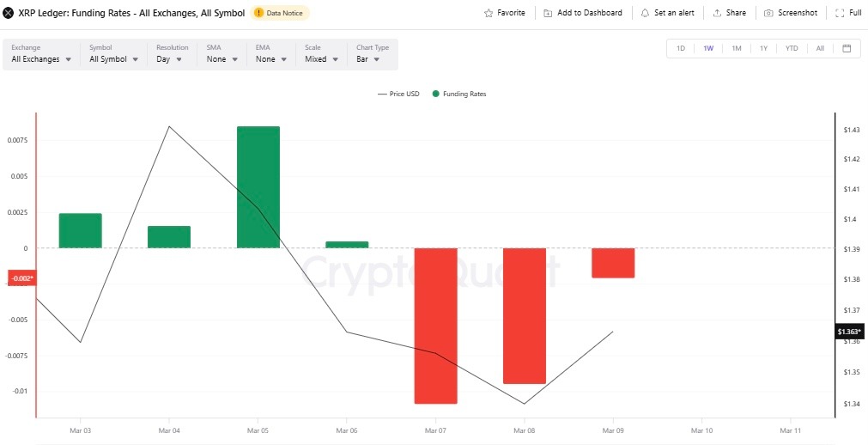The image size is (868, 445).
Task: Select the YTD time range tab
Action: (x=792, y=48)
